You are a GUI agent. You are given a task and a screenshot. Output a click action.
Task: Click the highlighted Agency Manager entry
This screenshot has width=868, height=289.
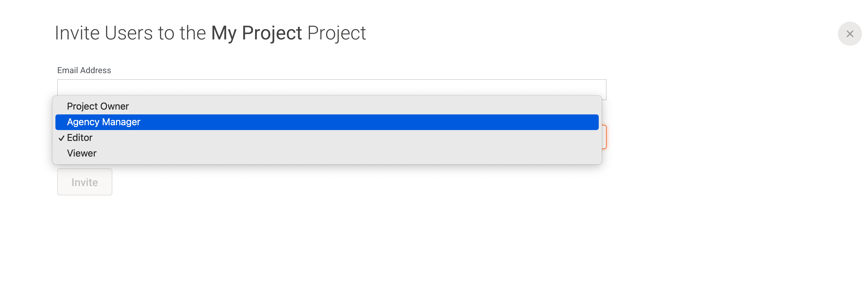pos(326,122)
